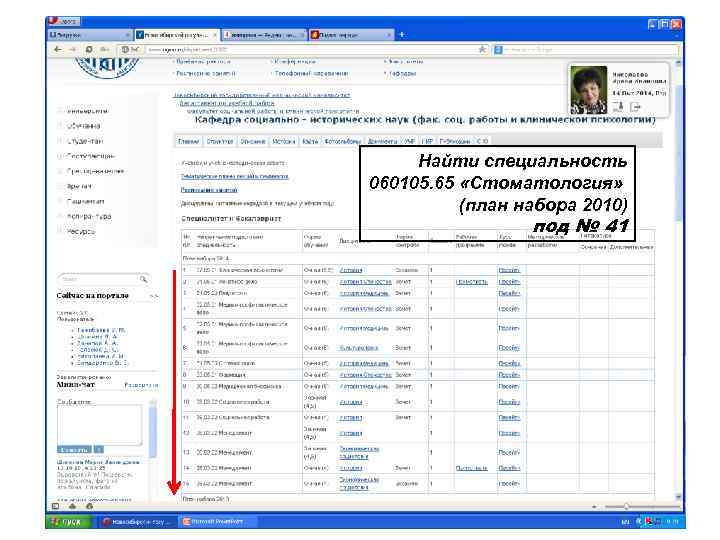
Task: Open Перейти link in row 1 of table
Action: coord(509,270)
